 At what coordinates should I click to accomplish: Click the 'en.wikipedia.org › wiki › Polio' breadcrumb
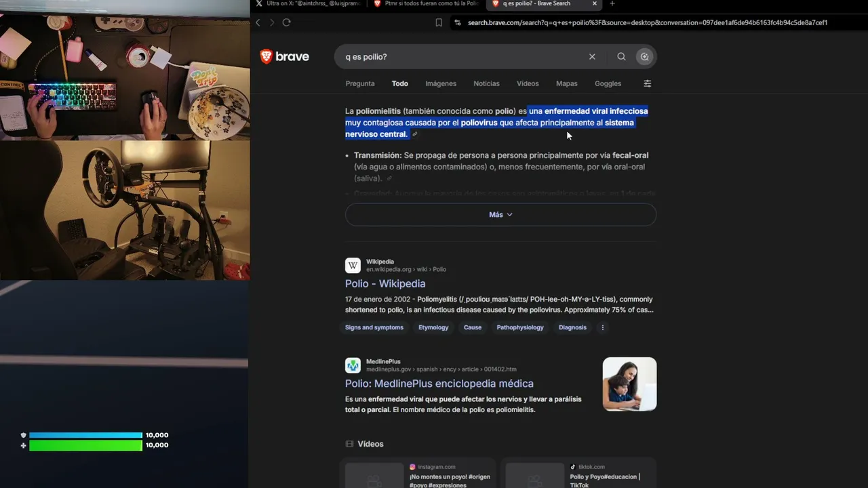pos(406,269)
